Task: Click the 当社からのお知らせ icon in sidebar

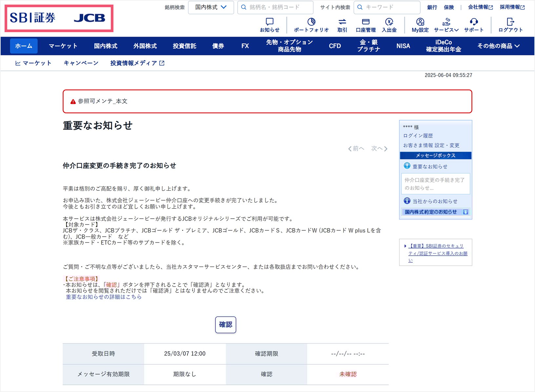Action: point(406,201)
